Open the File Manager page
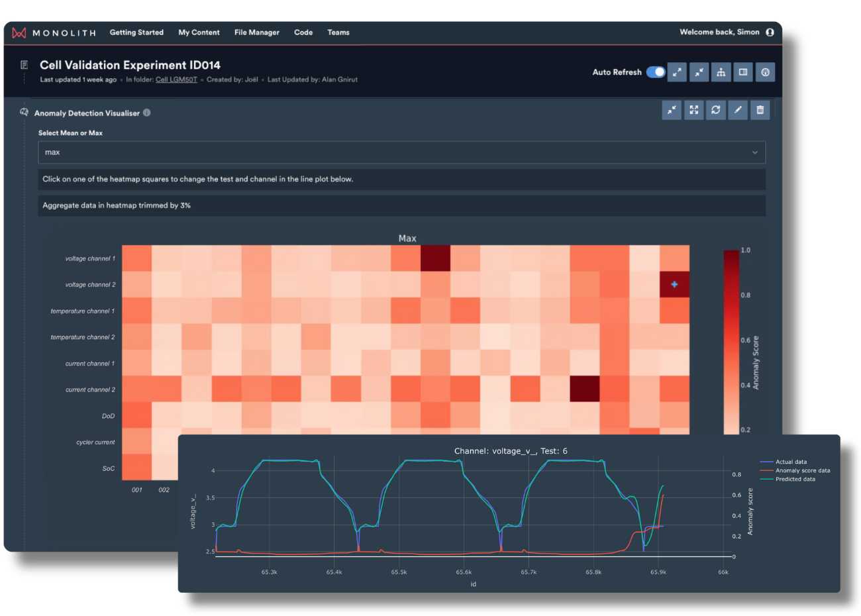The width and height of the screenshot is (861, 616). (x=257, y=32)
